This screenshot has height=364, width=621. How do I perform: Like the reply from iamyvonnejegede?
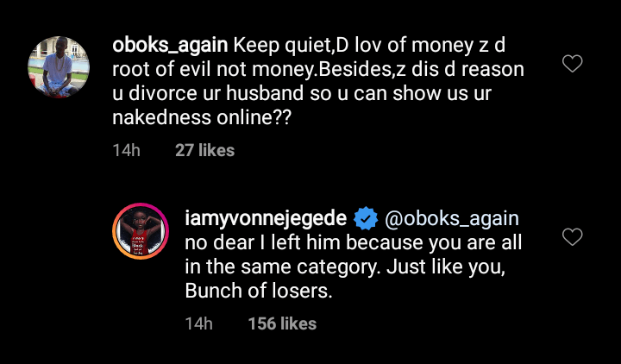[573, 236]
